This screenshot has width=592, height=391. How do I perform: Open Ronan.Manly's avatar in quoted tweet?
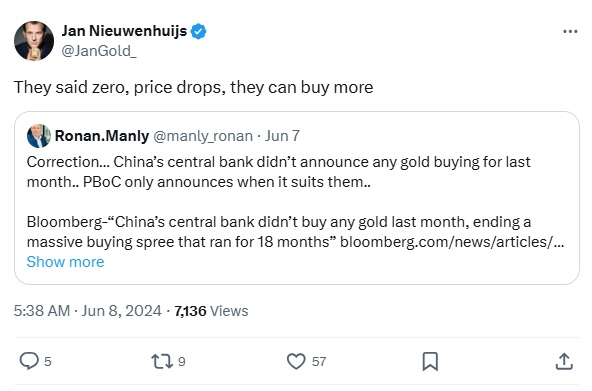click(39, 136)
